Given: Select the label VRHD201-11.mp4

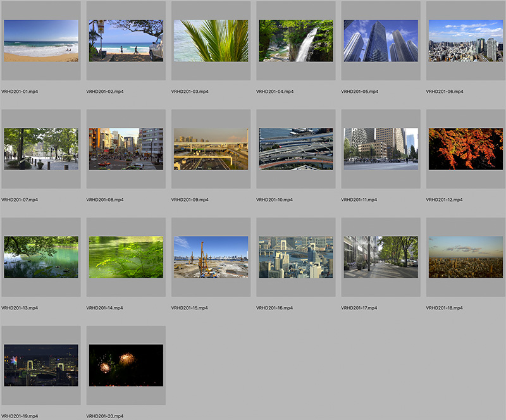Looking at the screenshot, I should (359, 199).
